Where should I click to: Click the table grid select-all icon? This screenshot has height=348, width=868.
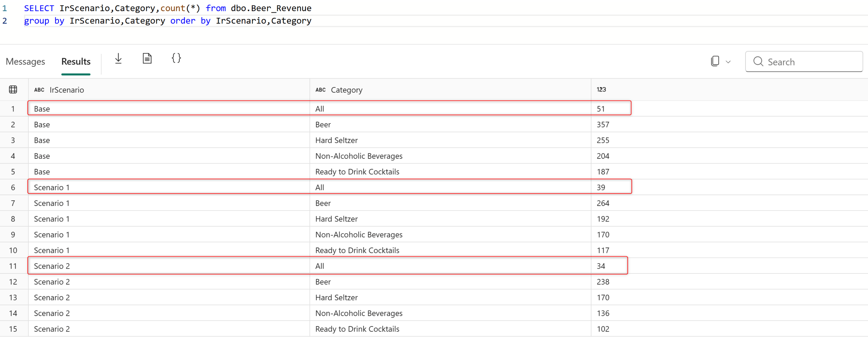(x=13, y=90)
